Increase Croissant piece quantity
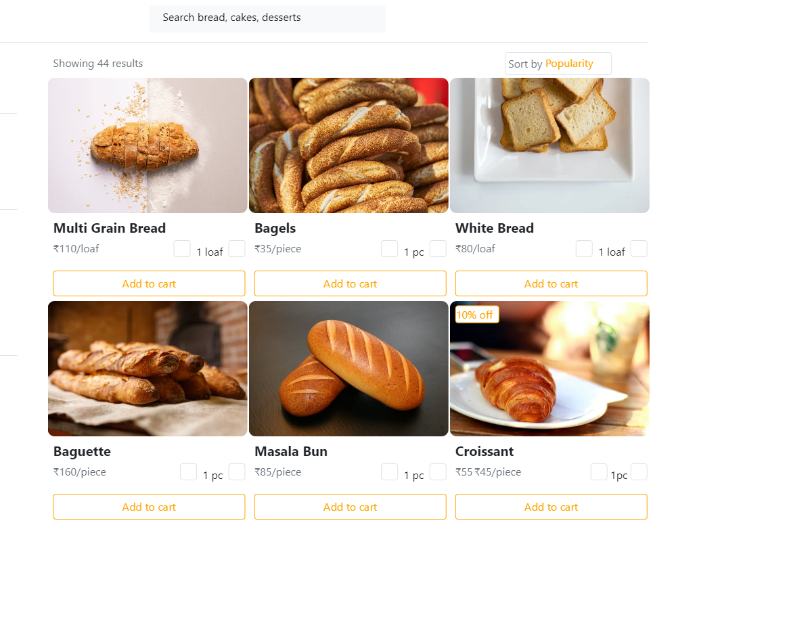Viewport: 812px width, 644px height. 639,472
